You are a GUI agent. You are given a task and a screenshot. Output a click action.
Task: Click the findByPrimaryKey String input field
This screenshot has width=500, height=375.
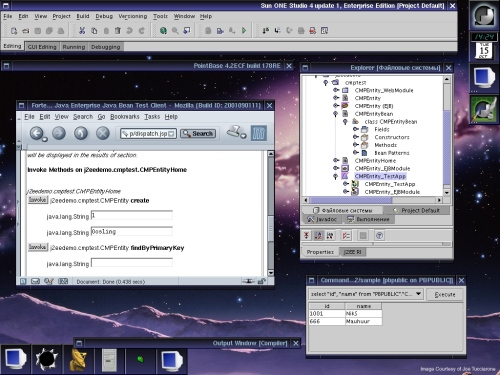(x=132, y=263)
